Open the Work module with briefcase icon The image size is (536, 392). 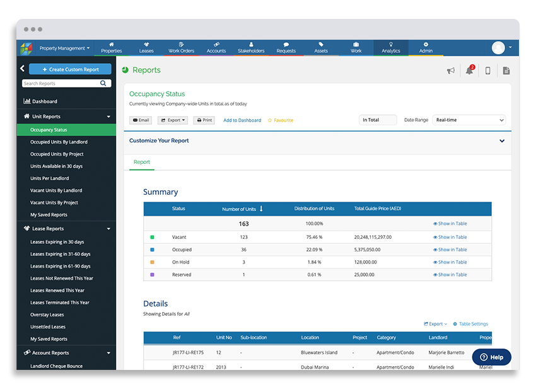[356, 47]
